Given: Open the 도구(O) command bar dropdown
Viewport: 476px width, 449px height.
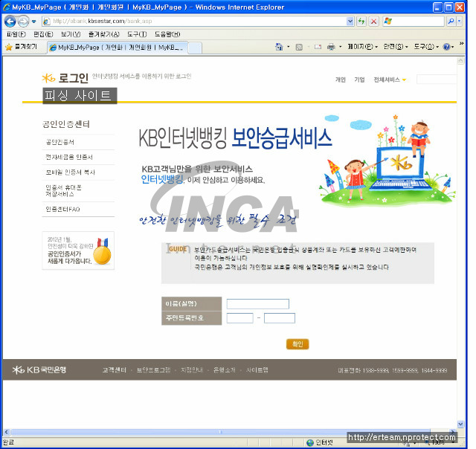Looking at the screenshot, I should [426, 47].
